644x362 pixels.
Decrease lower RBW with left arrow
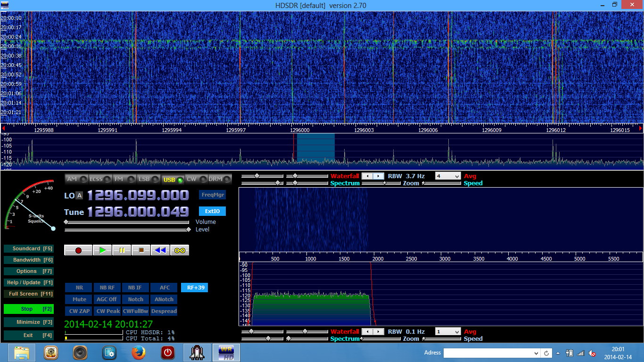pos(367,332)
